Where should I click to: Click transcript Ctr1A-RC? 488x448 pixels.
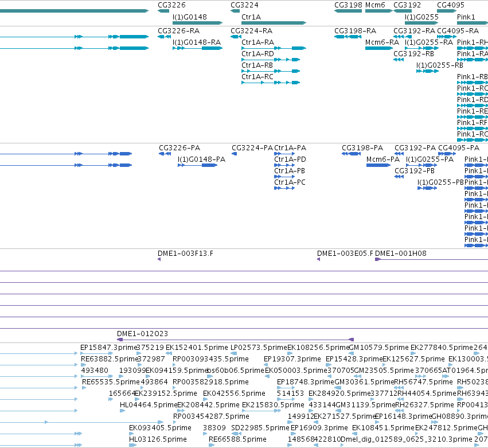(271, 83)
